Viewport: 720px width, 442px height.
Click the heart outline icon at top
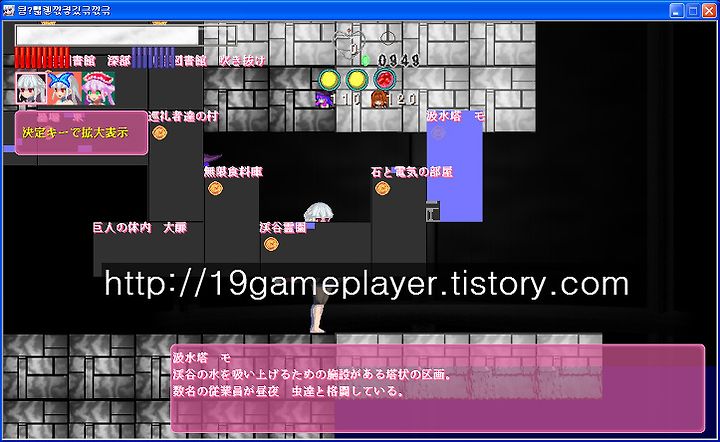[x=349, y=44]
